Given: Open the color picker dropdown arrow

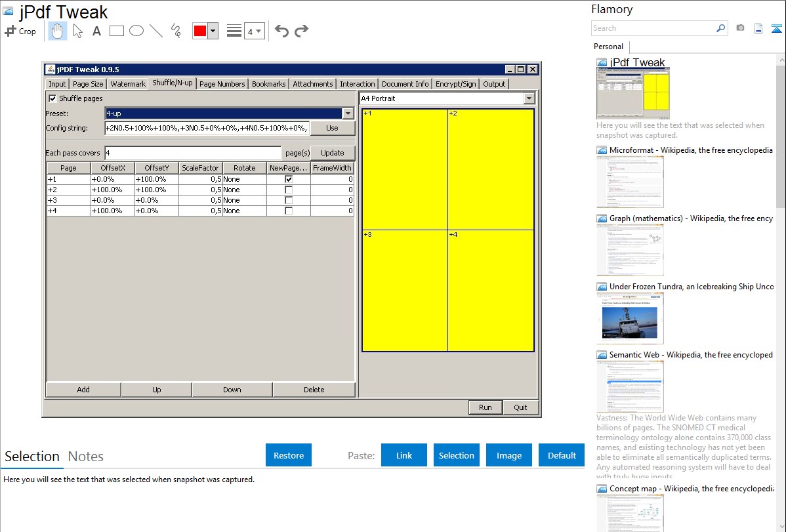Looking at the screenshot, I should point(213,31).
